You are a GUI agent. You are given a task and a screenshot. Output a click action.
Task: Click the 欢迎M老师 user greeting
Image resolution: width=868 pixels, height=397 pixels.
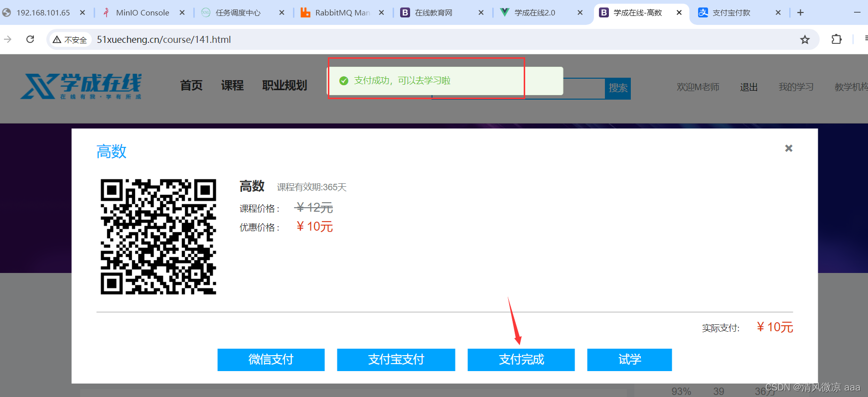click(698, 87)
